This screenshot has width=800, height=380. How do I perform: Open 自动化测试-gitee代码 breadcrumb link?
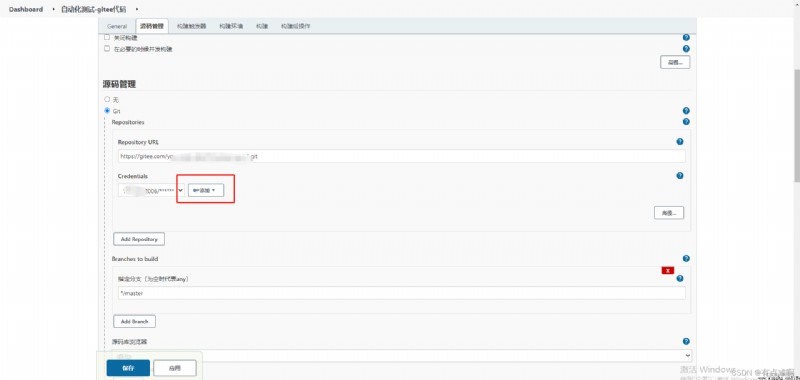coord(93,9)
